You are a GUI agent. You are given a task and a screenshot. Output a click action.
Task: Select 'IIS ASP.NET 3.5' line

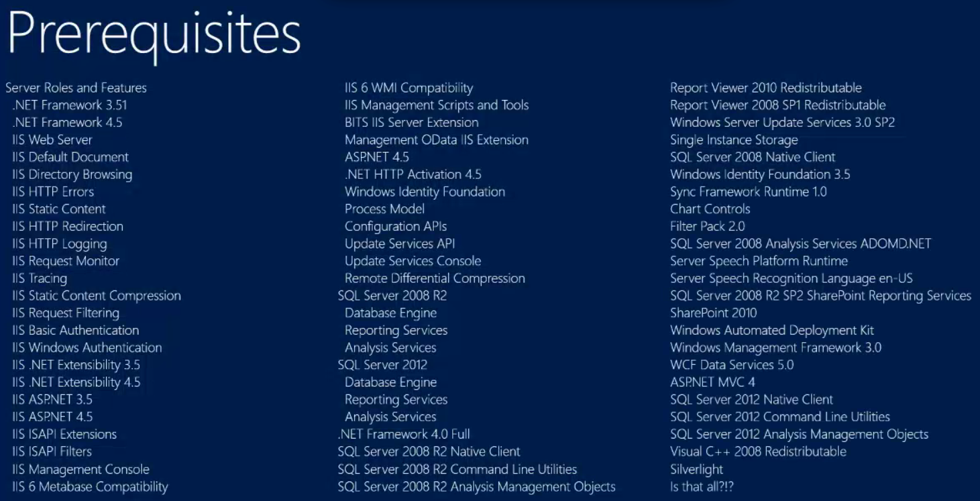point(52,400)
